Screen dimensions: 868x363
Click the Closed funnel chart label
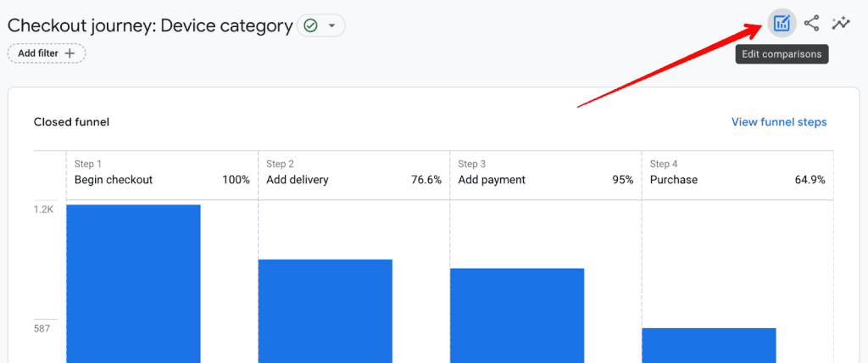tap(71, 122)
